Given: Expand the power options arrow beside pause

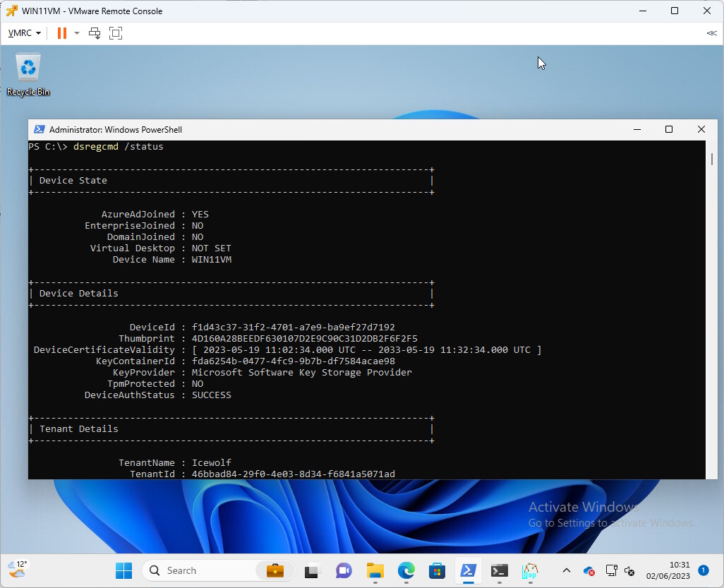Looking at the screenshot, I should click(x=77, y=33).
